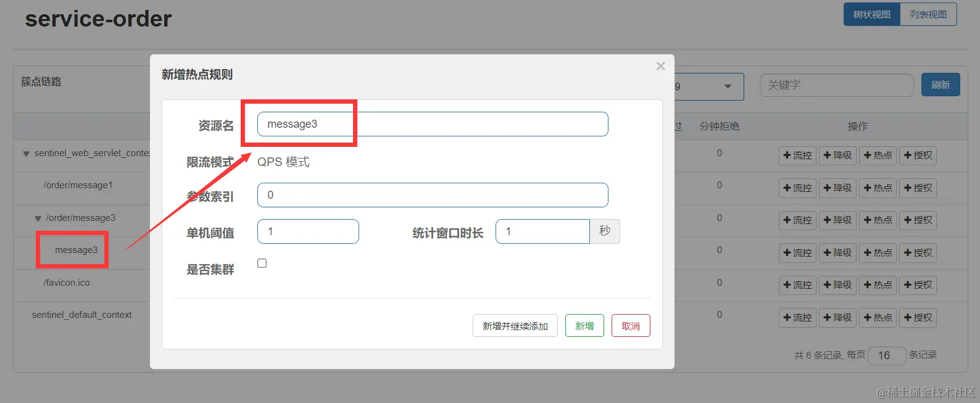Click the 新增并继续添加 button
980x403 pixels.
[515, 326]
